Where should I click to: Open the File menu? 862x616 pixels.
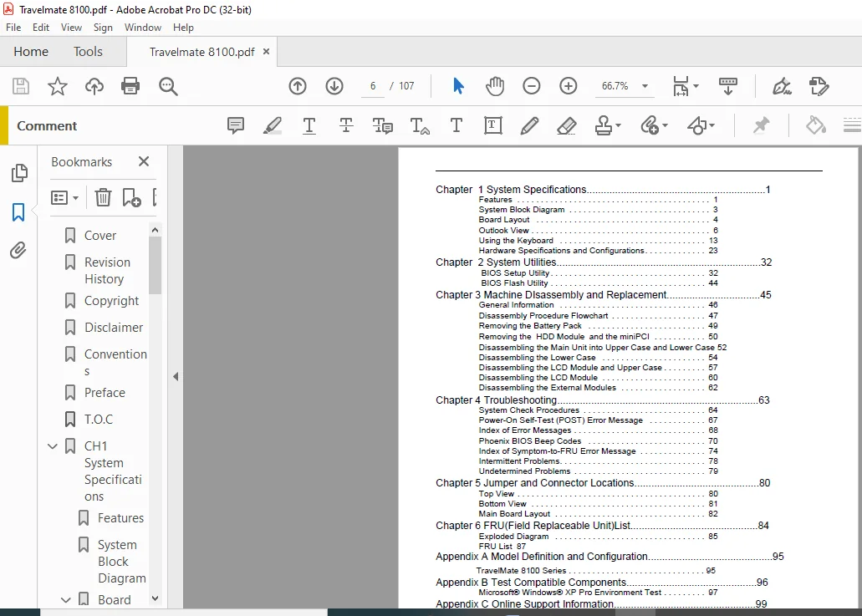[13, 28]
